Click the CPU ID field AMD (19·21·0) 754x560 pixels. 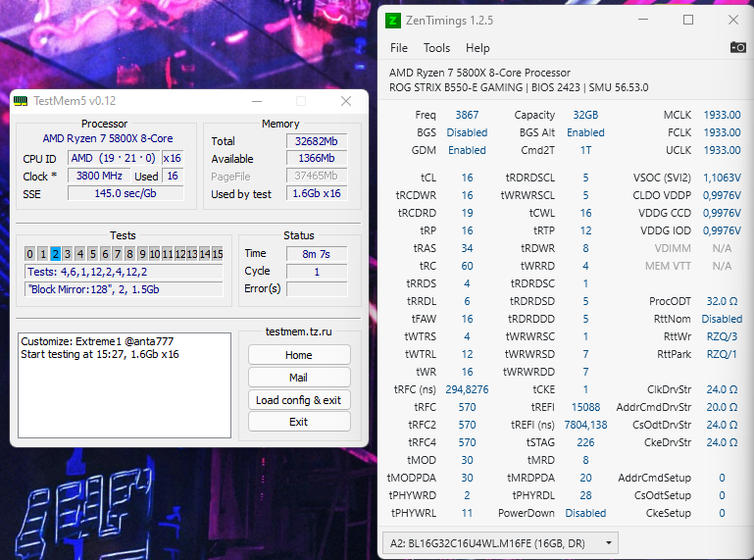(x=114, y=158)
